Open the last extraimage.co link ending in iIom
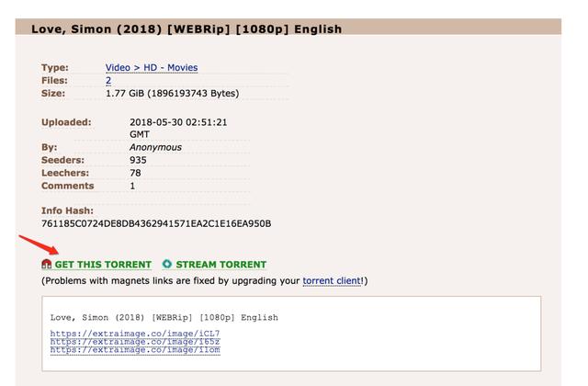588x386 pixels. [x=135, y=349]
